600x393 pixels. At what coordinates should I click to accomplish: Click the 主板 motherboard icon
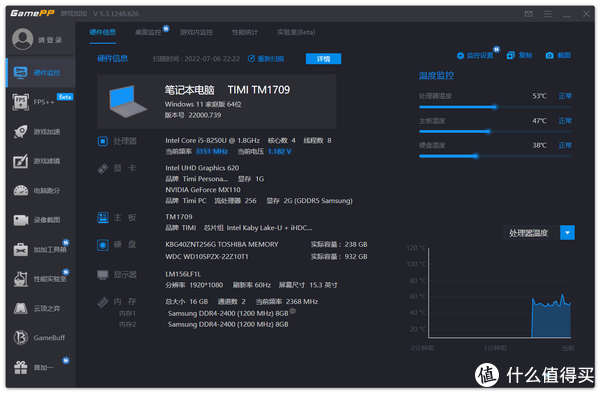tap(103, 218)
